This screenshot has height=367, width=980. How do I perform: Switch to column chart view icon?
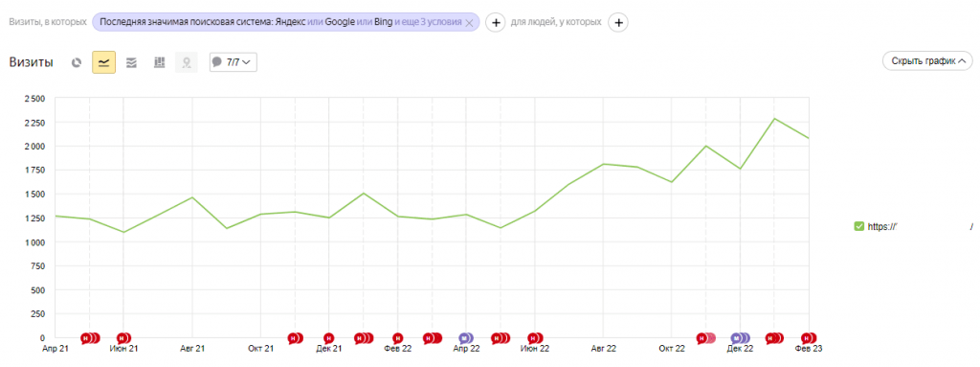click(159, 62)
